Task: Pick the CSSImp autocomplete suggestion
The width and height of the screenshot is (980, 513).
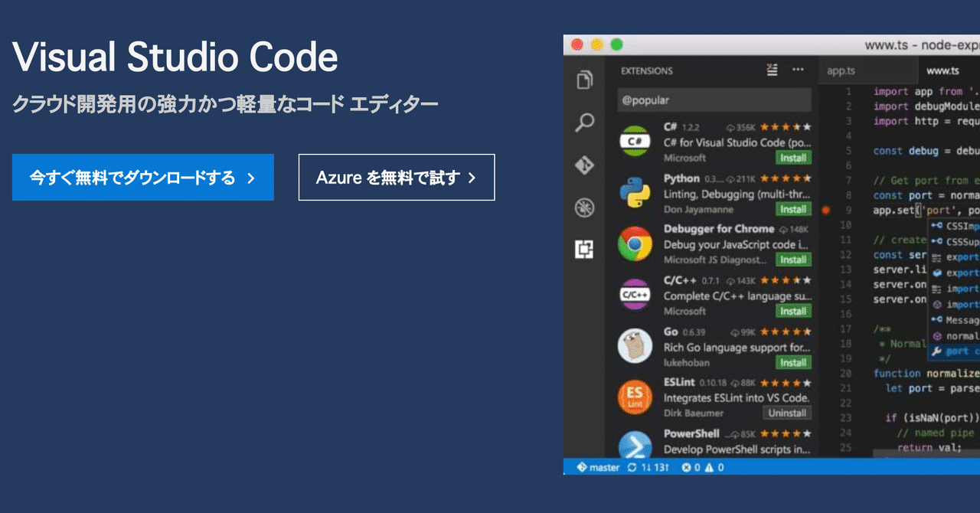Action: point(954,226)
